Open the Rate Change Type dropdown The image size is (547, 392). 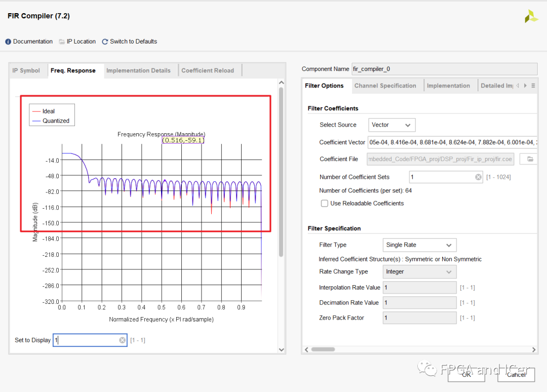419,271
